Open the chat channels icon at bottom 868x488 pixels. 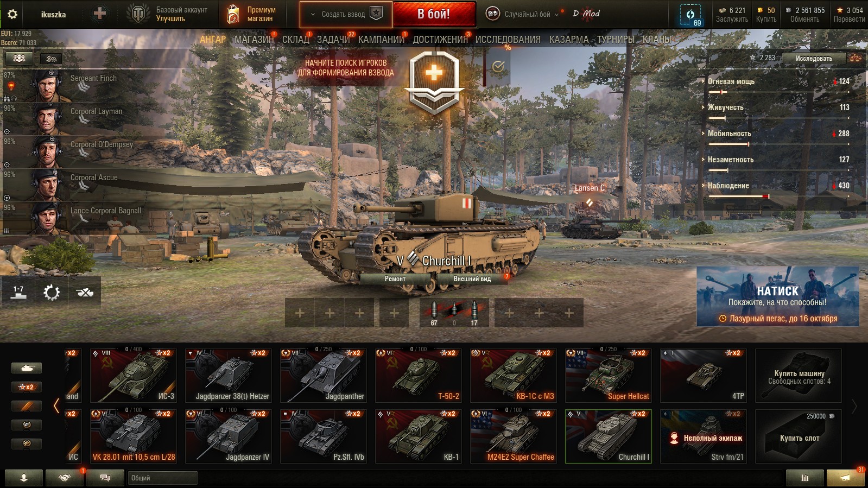(105, 478)
